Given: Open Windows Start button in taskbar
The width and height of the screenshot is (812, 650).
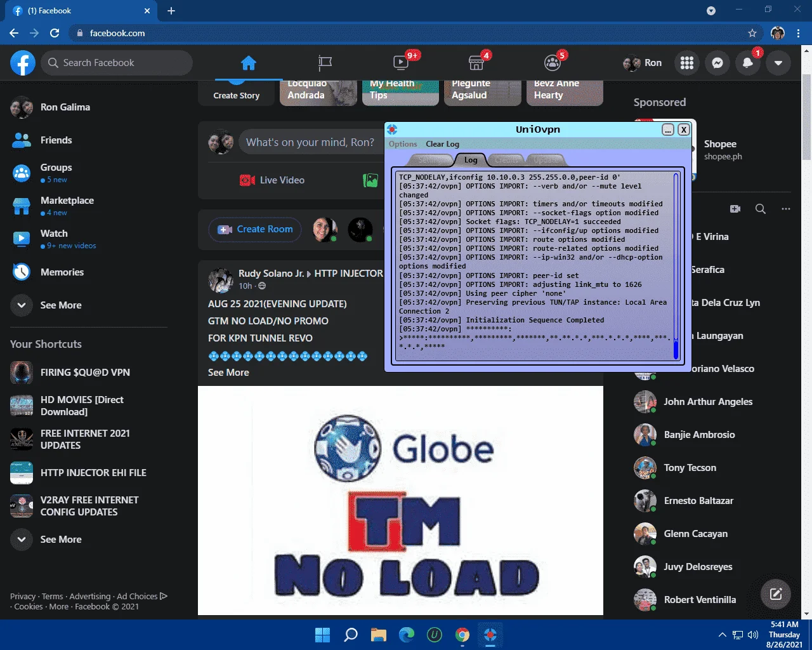Looking at the screenshot, I should point(322,635).
